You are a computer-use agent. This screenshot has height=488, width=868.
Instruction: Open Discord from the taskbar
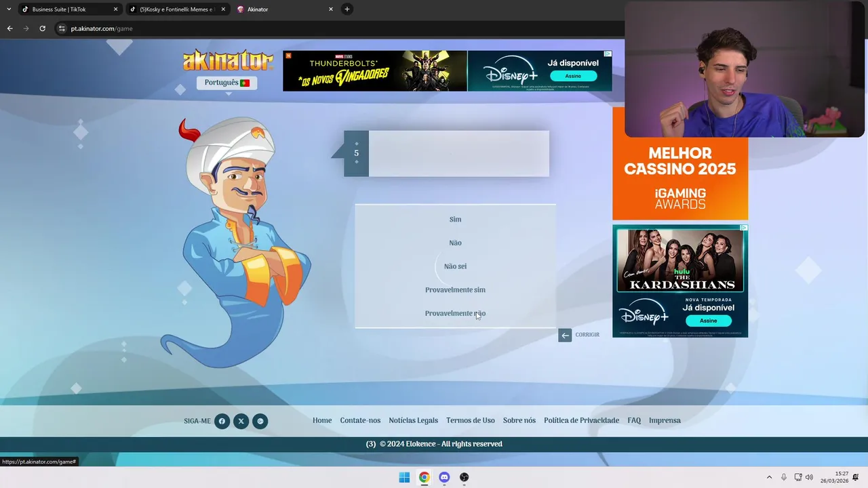(444, 477)
